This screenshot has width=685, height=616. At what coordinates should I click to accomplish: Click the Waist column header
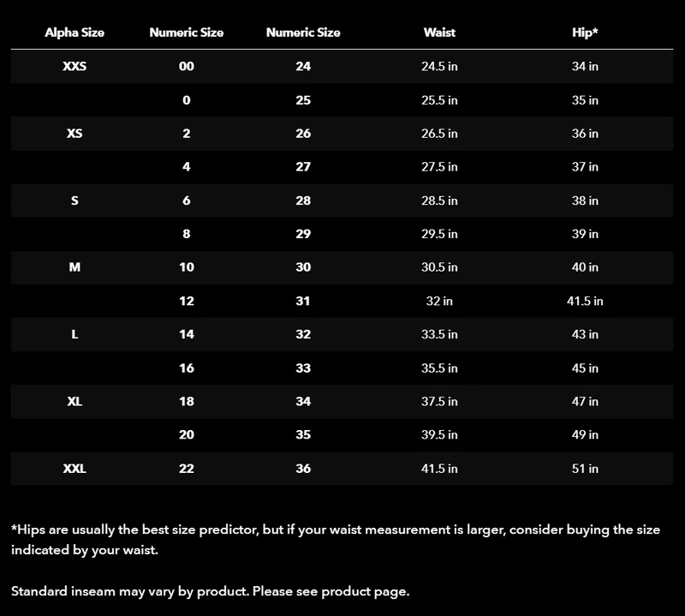click(439, 33)
